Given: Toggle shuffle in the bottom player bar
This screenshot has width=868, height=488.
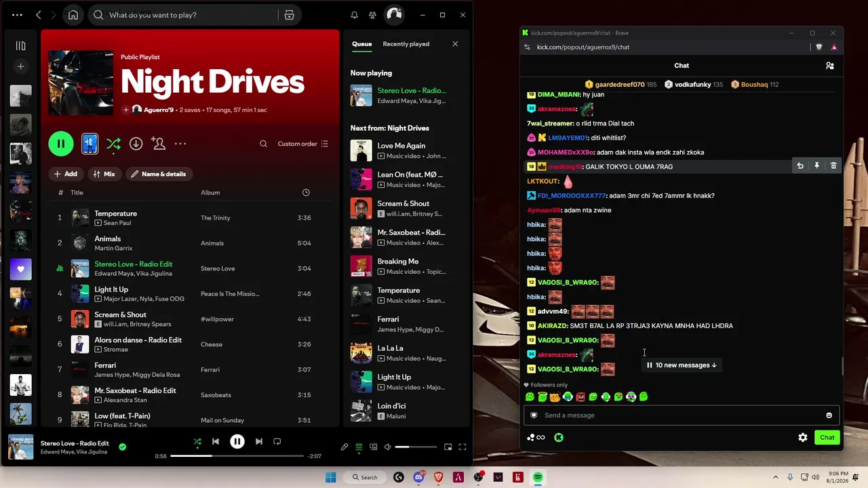Looking at the screenshot, I should [197, 441].
